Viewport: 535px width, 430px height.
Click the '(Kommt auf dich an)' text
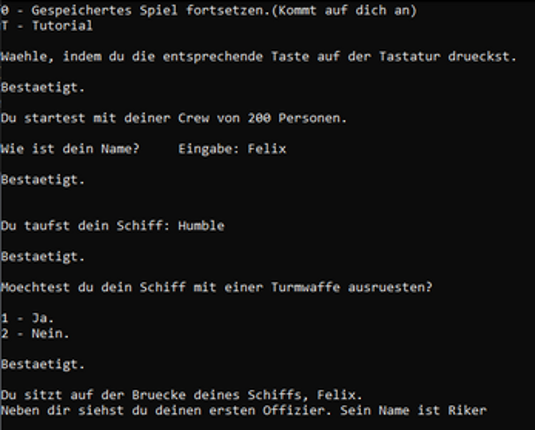344,11
